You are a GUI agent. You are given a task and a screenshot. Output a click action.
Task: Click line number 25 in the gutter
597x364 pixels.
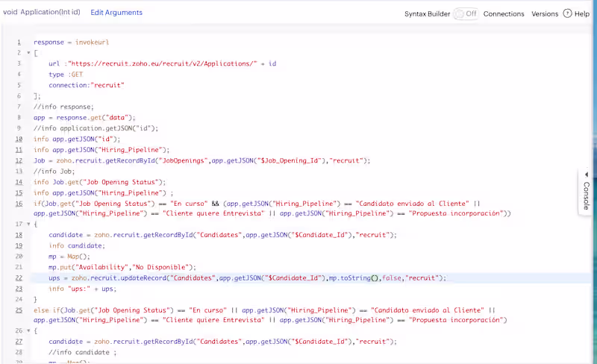pos(19,310)
